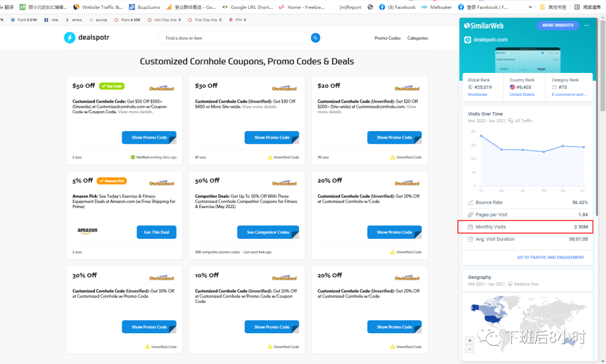Click the See Competitor Codes button

point(272,232)
